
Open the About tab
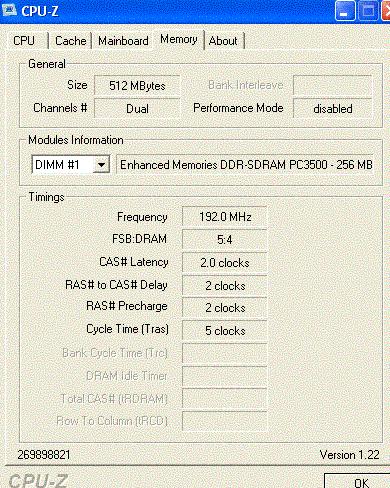click(x=223, y=41)
